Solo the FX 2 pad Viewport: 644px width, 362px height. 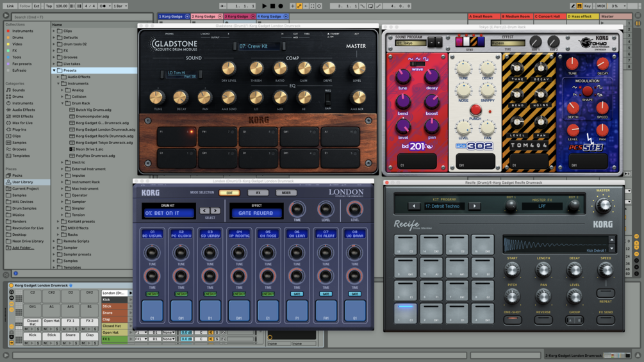[95, 328]
